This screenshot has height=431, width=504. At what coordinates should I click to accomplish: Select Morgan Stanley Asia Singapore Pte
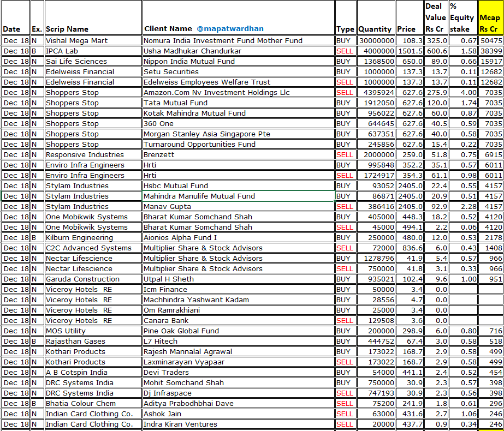pos(239,134)
